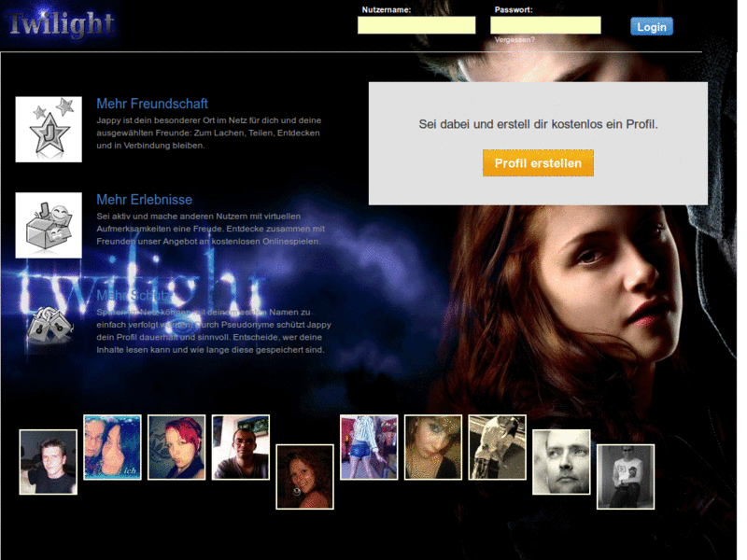Click the Twilight logo in the header
The width and height of the screenshot is (747, 560).
(x=61, y=24)
